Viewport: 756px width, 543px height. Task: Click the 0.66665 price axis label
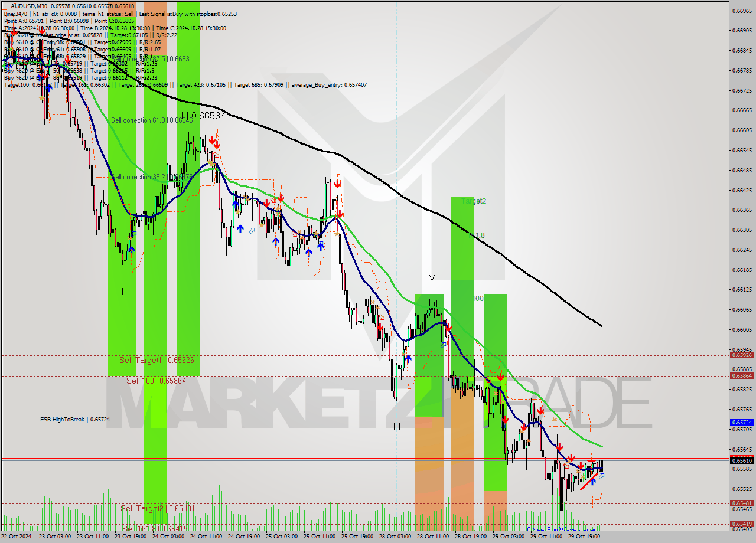(x=742, y=110)
